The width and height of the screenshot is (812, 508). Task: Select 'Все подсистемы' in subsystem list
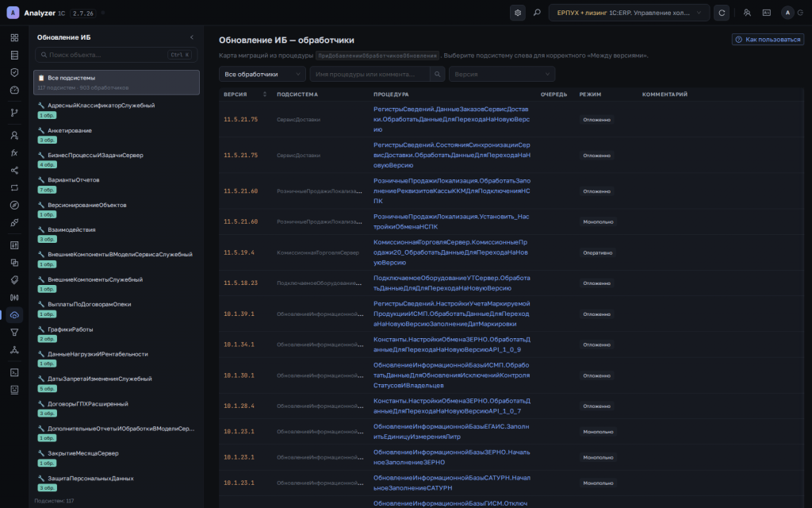point(117,83)
